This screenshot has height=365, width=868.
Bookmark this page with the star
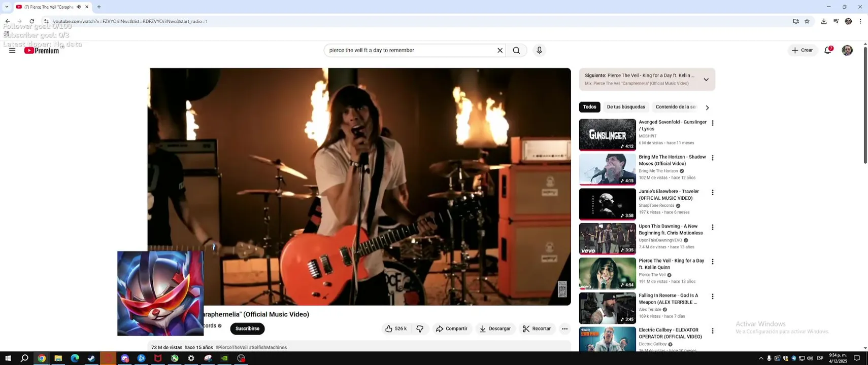807,21
